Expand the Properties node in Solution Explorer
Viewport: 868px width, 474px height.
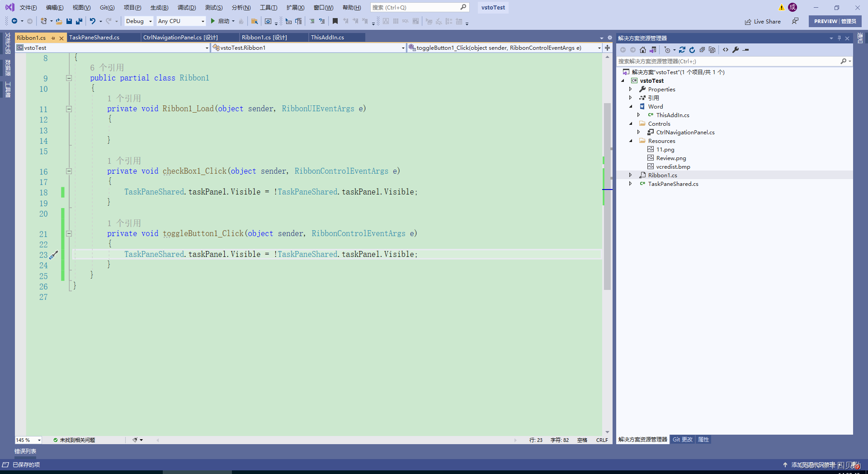tap(631, 89)
